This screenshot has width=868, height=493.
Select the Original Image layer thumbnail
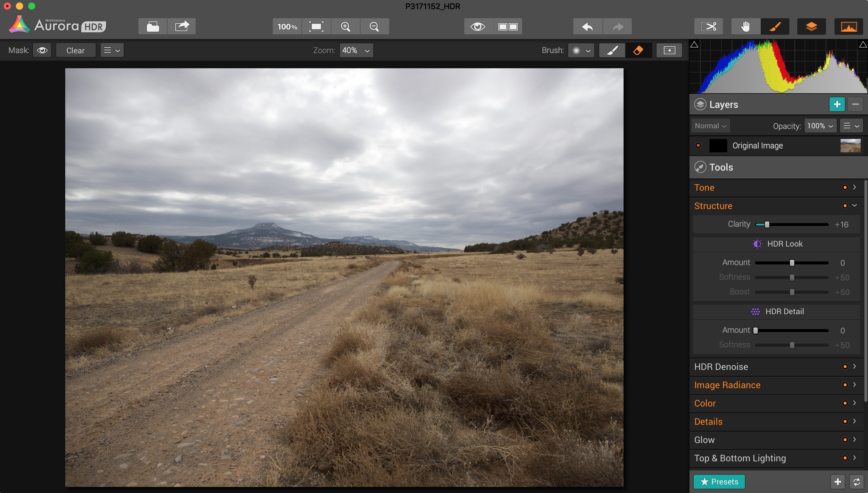click(x=850, y=145)
